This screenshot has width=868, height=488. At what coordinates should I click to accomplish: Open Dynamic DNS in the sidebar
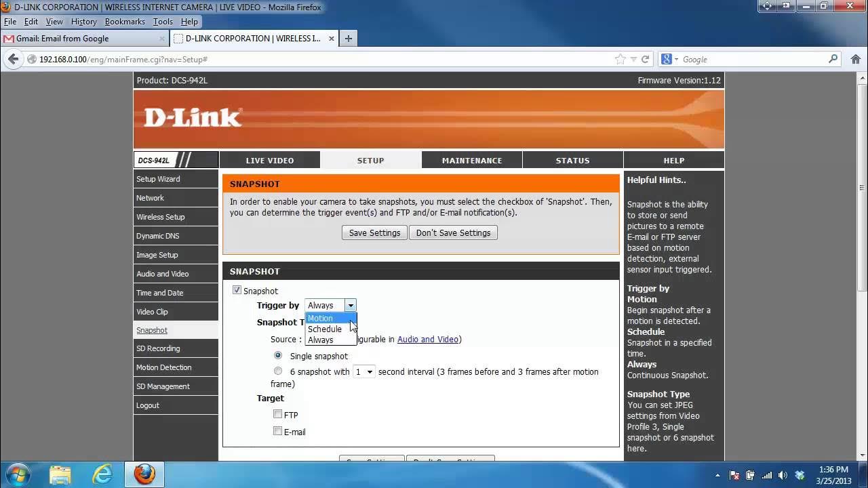[176, 236]
